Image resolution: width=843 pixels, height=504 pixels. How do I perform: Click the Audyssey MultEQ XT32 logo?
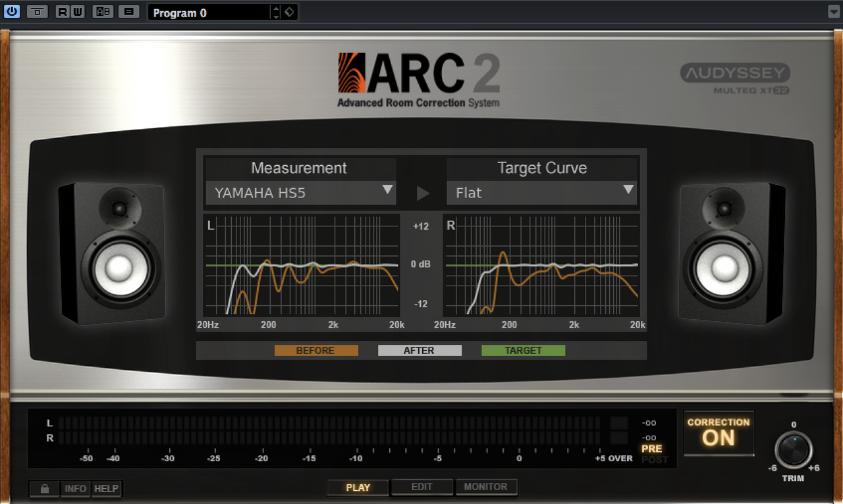[x=735, y=79]
